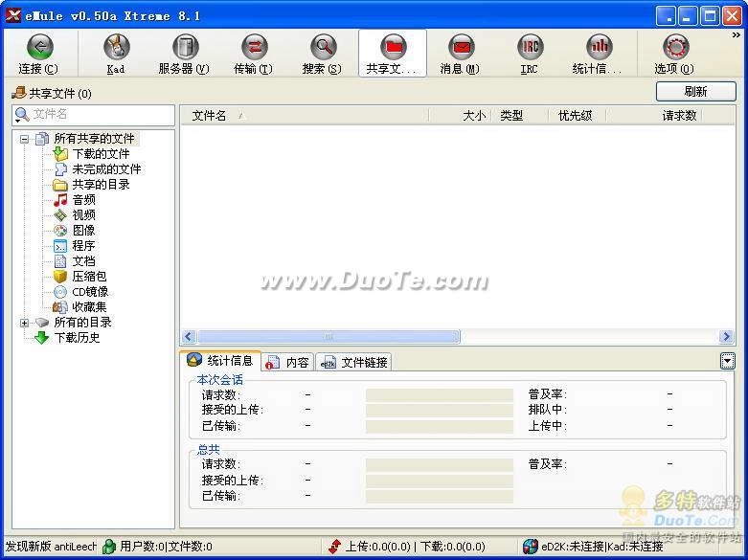The width and height of the screenshot is (748, 560).
Task: Switch to the 统计信息 tab
Action: [x=221, y=361]
